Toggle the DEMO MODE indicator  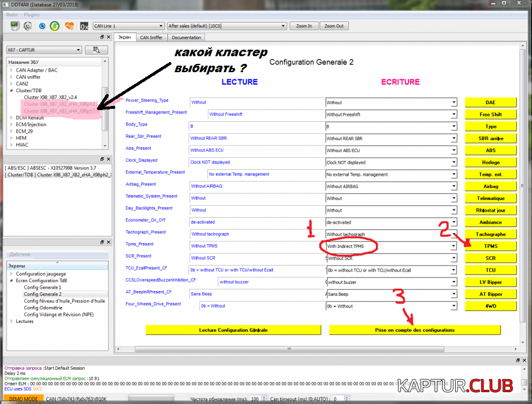tap(23, 399)
